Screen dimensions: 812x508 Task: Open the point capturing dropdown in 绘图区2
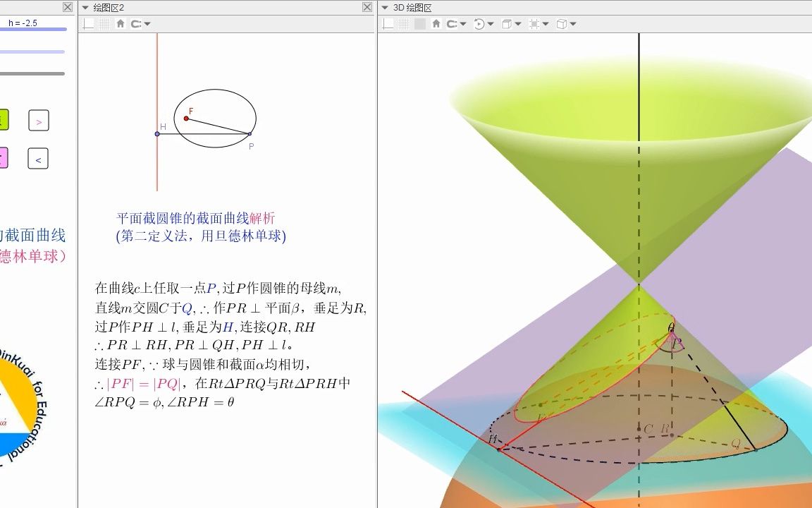click(x=147, y=23)
